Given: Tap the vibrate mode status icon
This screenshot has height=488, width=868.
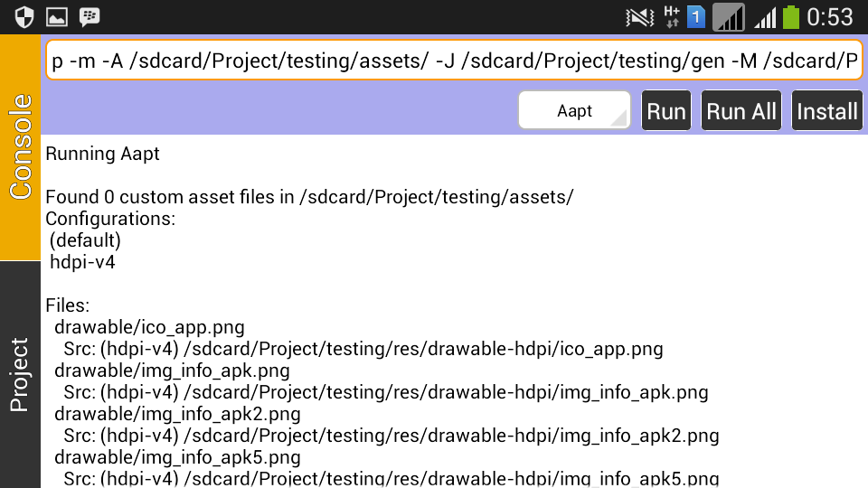Looking at the screenshot, I should (640, 16).
